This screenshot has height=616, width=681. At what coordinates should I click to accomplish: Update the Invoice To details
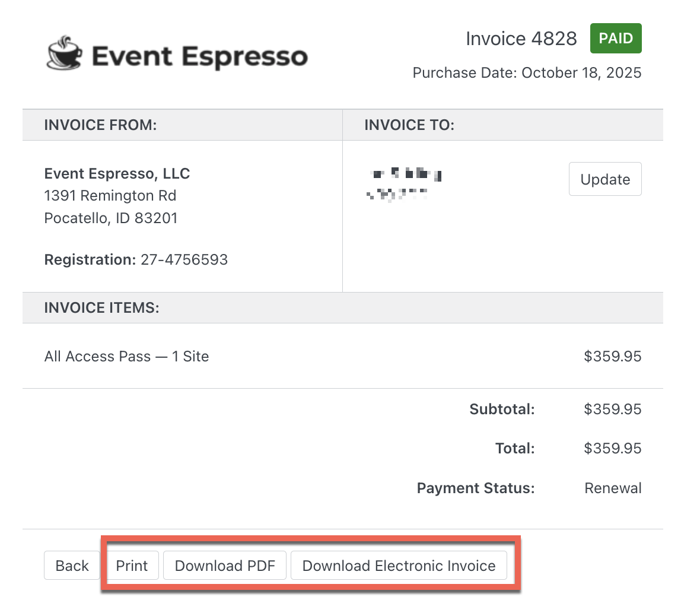point(605,179)
